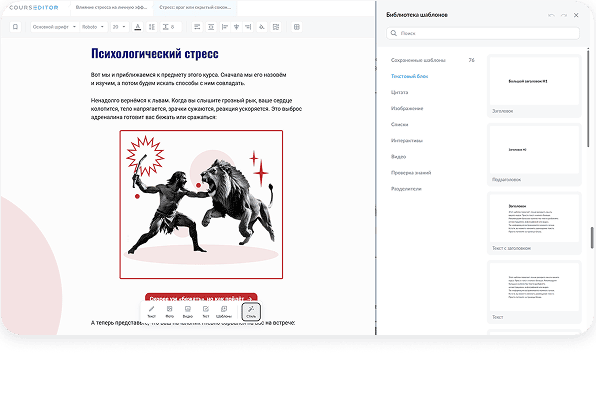Expand the font size dropdown
This screenshot has height=417, width=596.
(119, 27)
